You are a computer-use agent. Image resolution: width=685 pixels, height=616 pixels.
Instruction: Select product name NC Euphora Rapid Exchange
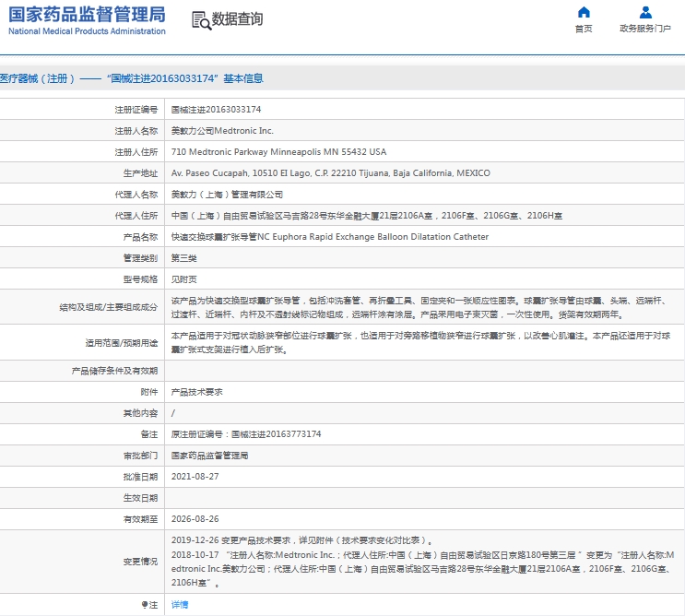(330, 237)
